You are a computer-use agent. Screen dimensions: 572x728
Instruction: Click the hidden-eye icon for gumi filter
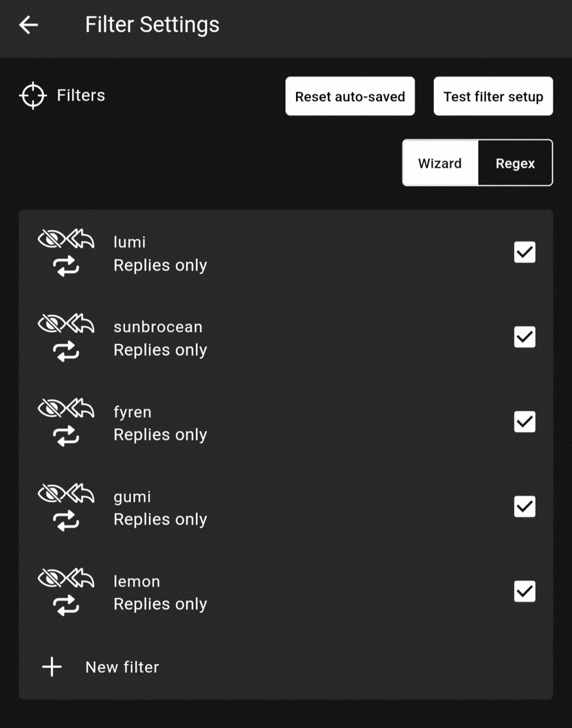pyautogui.click(x=51, y=494)
